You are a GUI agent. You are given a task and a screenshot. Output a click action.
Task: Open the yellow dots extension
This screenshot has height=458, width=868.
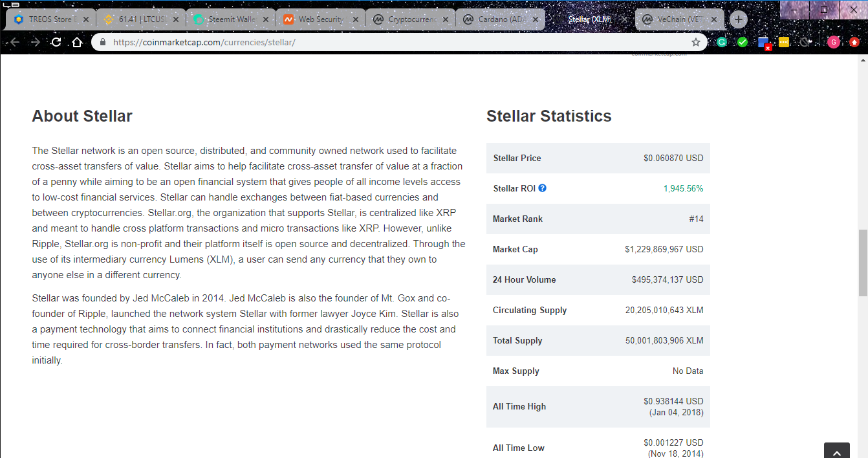click(x=784, y=42)
